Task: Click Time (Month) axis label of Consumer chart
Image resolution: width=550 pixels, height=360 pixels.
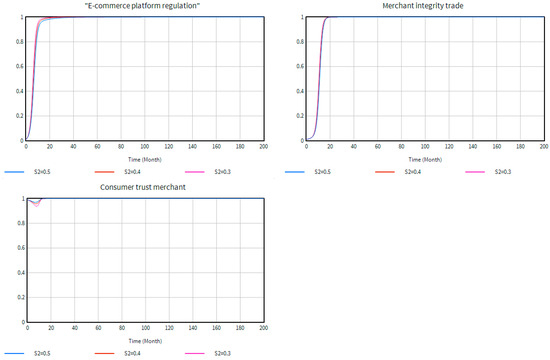Action: click(145, 341)
